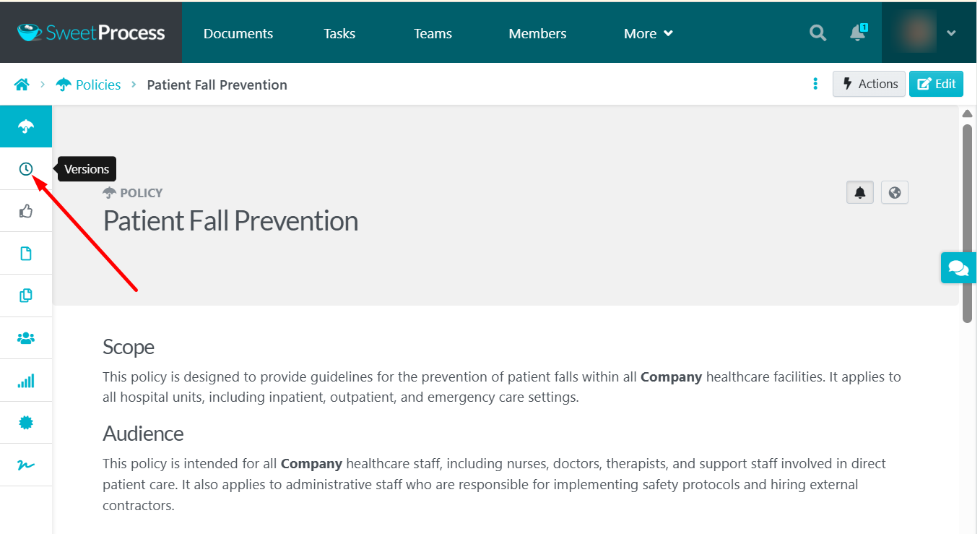The height and width of the screenshot is (534, 980).
Task: Expand the More dropdown menu
Action: coord(648,33)
